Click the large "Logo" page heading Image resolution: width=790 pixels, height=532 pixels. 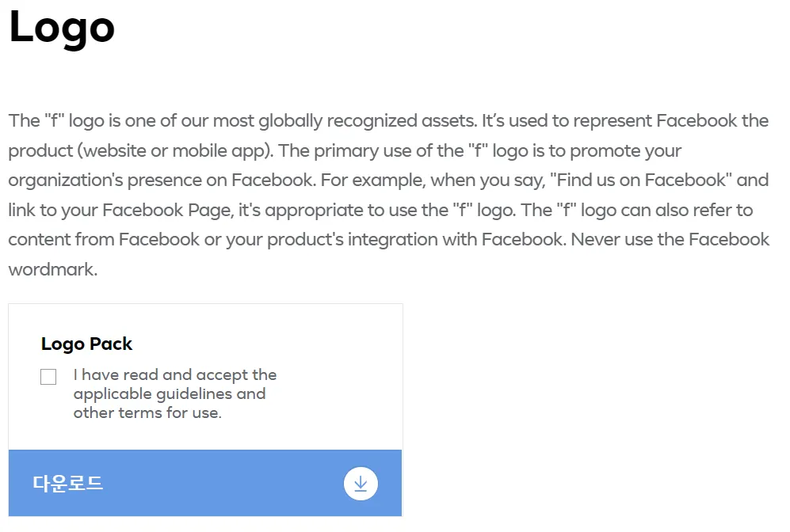tap(62, 26)
